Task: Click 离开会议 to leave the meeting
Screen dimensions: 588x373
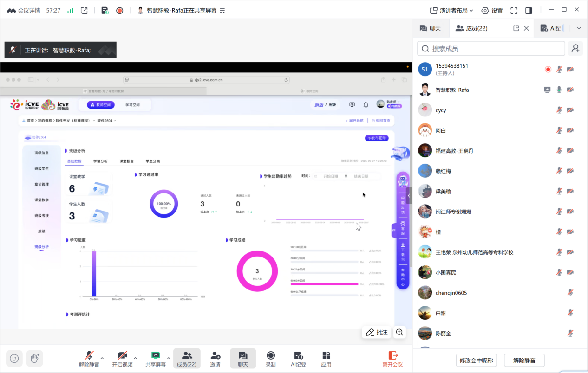Action: click(392, 359)
